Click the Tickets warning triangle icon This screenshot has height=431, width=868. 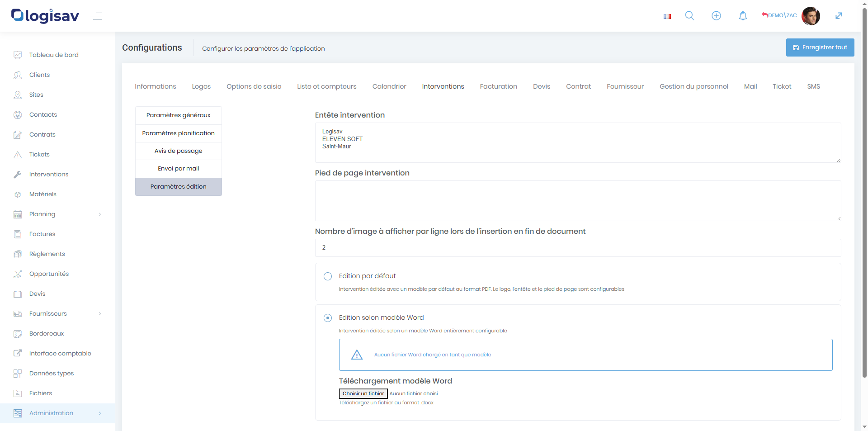pos(18,155)
